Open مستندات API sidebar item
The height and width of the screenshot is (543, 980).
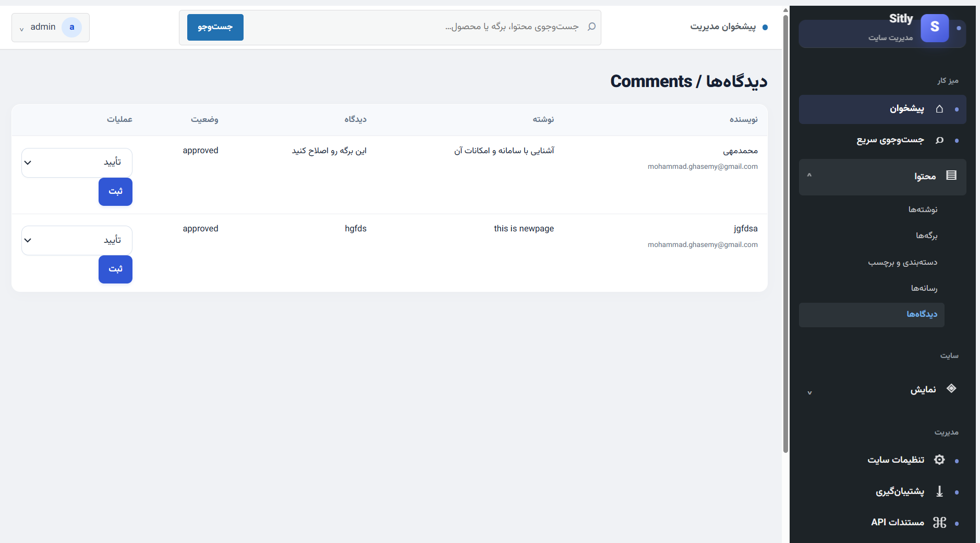(x=882, y=522)
